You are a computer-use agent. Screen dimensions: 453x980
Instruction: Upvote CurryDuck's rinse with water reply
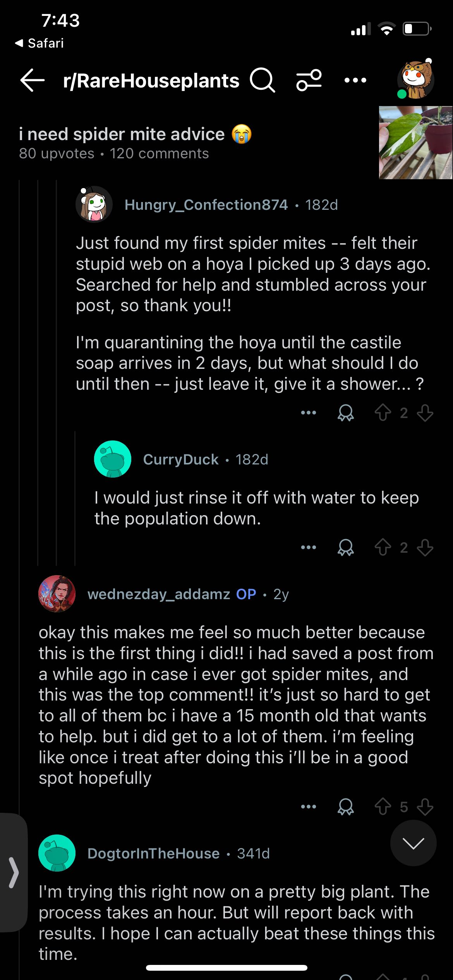[383, 548]
